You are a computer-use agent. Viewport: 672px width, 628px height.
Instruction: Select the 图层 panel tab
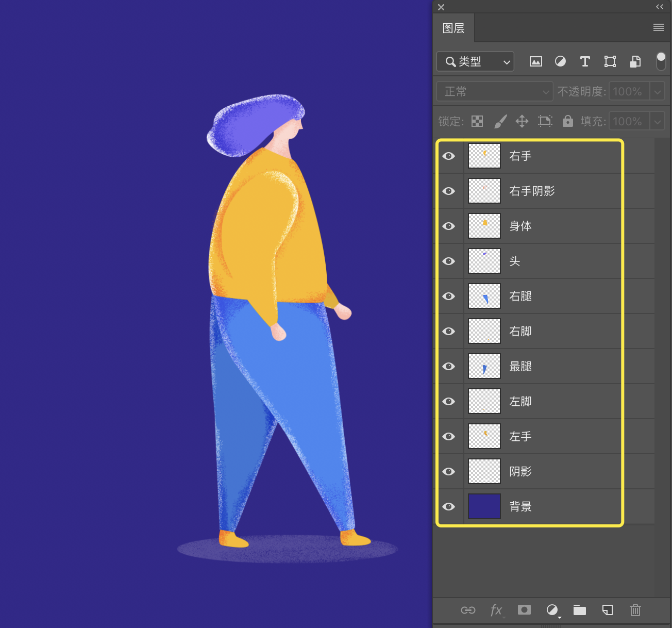pyautogui.click(x=453, y=28)
